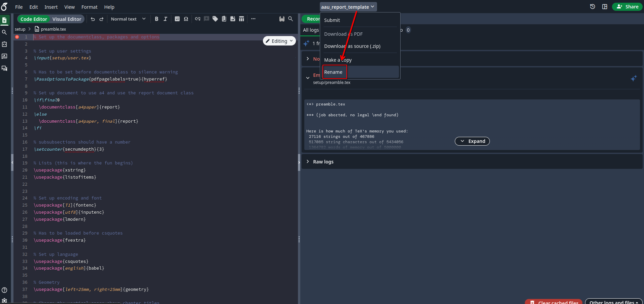Clear cached files

[554, 302]
